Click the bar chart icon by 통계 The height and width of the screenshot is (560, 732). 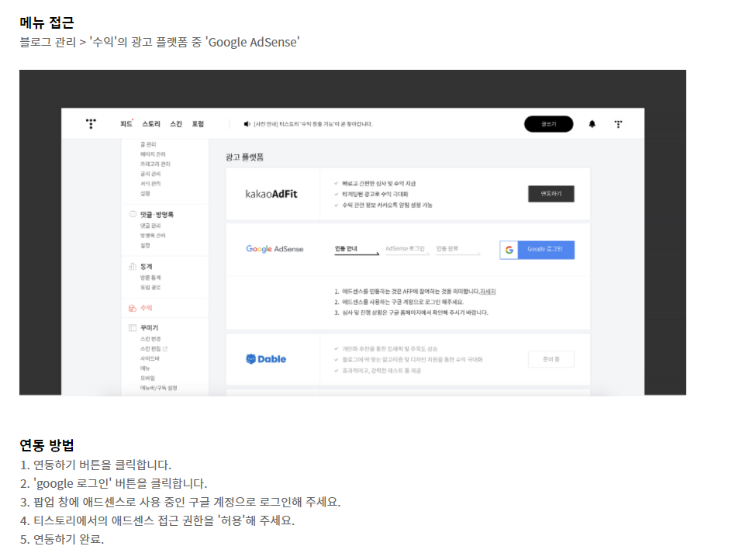(133, 267)
